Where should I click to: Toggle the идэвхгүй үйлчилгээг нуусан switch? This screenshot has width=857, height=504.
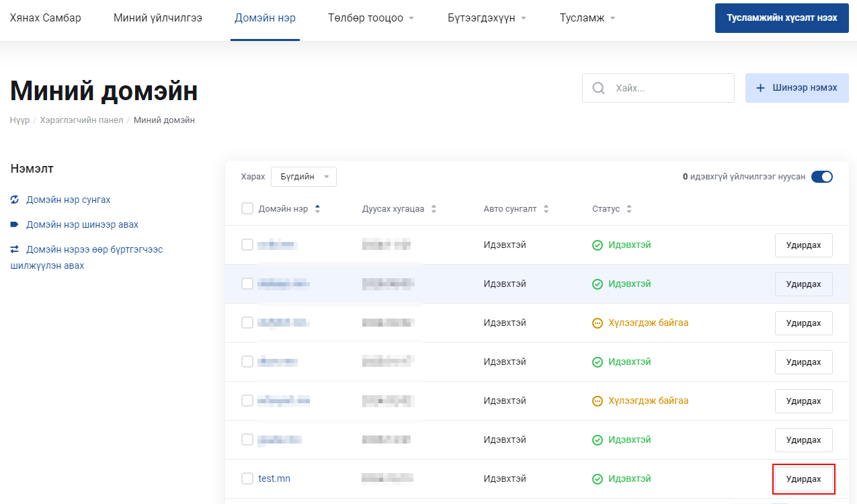pyautogui.click(x=822, y=177)
